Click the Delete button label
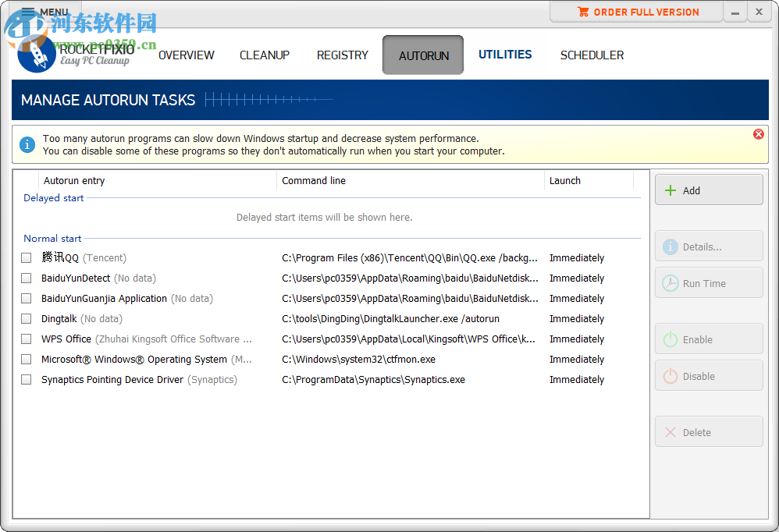This screenshot has width=779, height=532. pyautogui.click(x=696, y=432)
